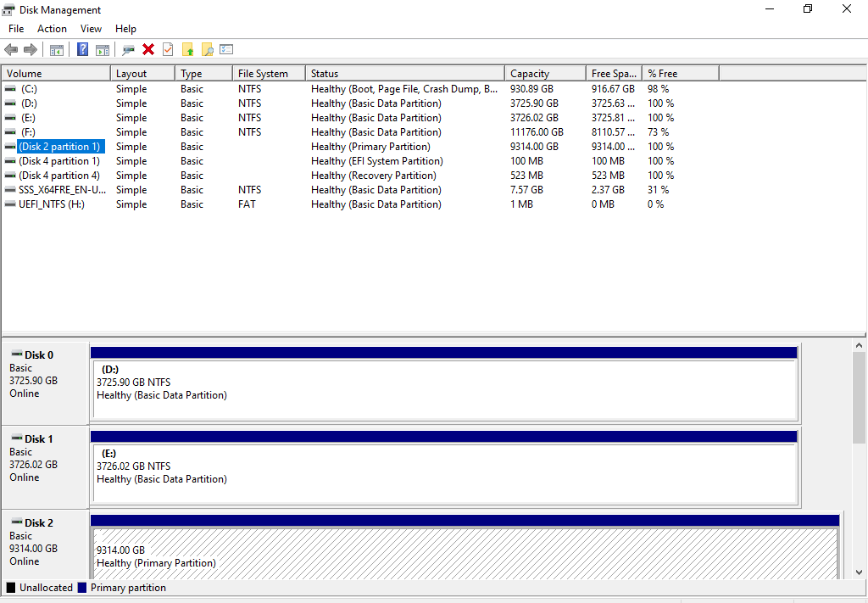Click the Disk Management title bar app icon

[8, 9]
